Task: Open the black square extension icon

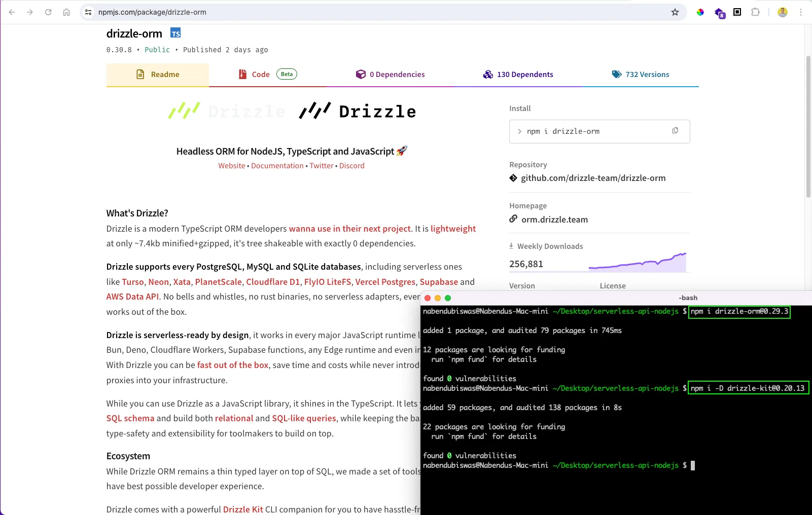Action: [x=737, y=12]
